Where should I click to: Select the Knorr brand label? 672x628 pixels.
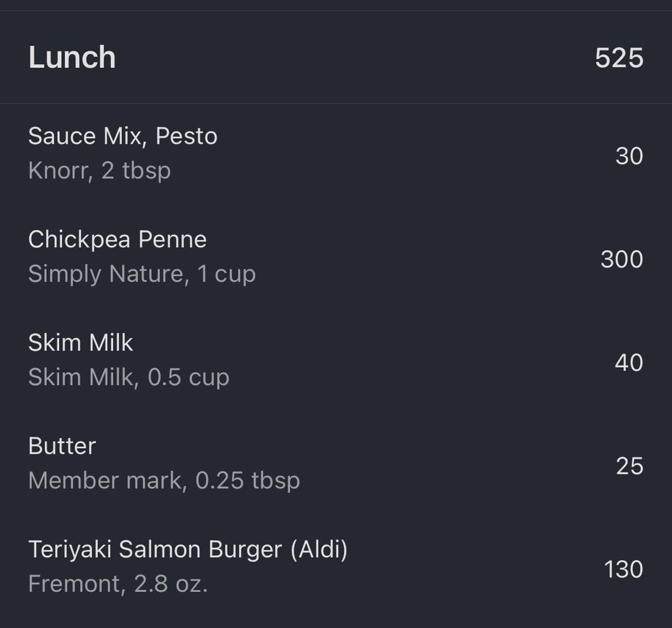[x=59, y=171]
